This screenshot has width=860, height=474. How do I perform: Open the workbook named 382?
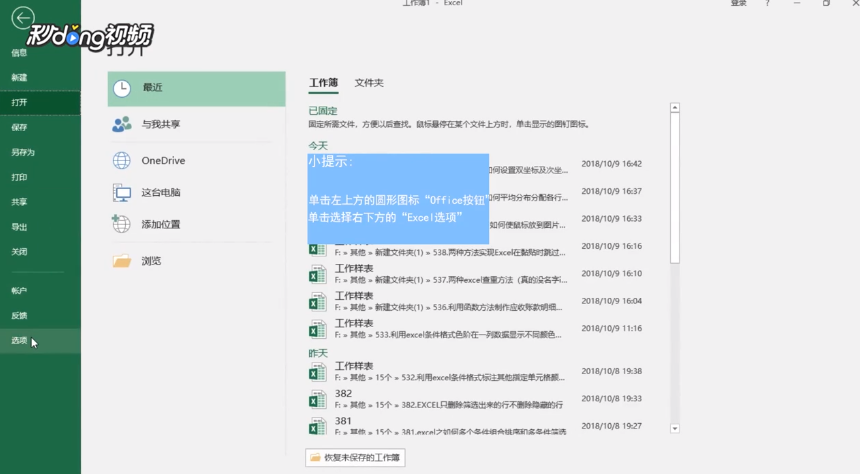click(x=343, y=393)
